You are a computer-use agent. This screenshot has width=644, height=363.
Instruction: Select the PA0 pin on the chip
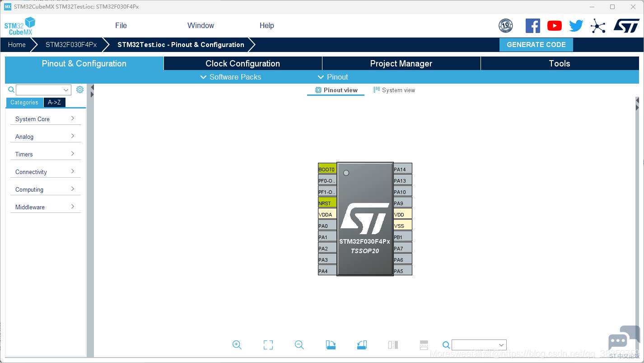coord(327,225)
